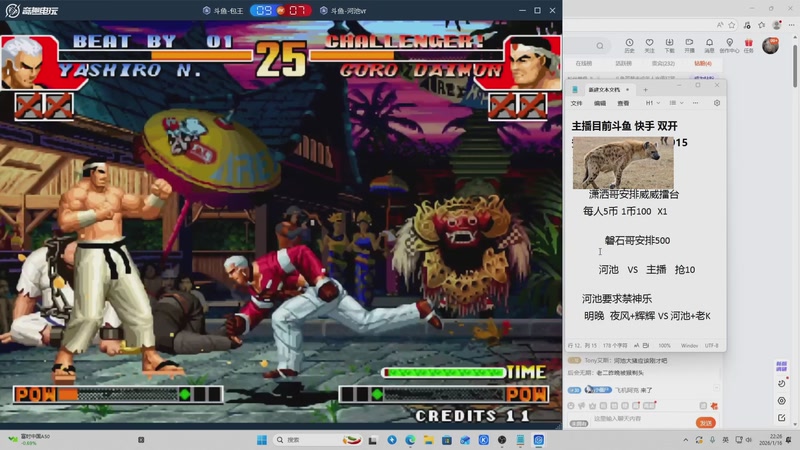Click the taskbar search box
The width and height of the screenshot is (800, 450).
(318, 440)
